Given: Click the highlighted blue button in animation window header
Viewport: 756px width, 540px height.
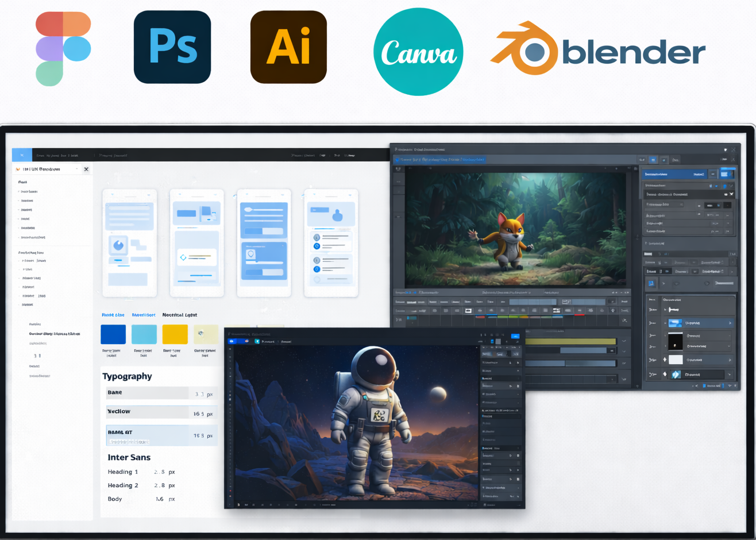Looking at the screenshot, I should (653, 160).
